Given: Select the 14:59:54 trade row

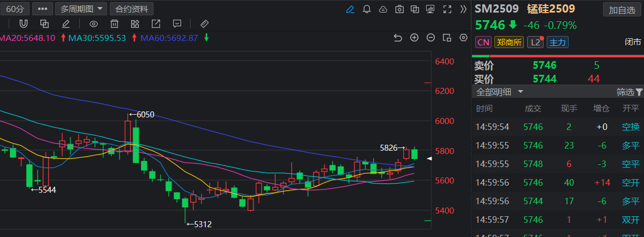Looking at the screenshot, I should 558,127.
